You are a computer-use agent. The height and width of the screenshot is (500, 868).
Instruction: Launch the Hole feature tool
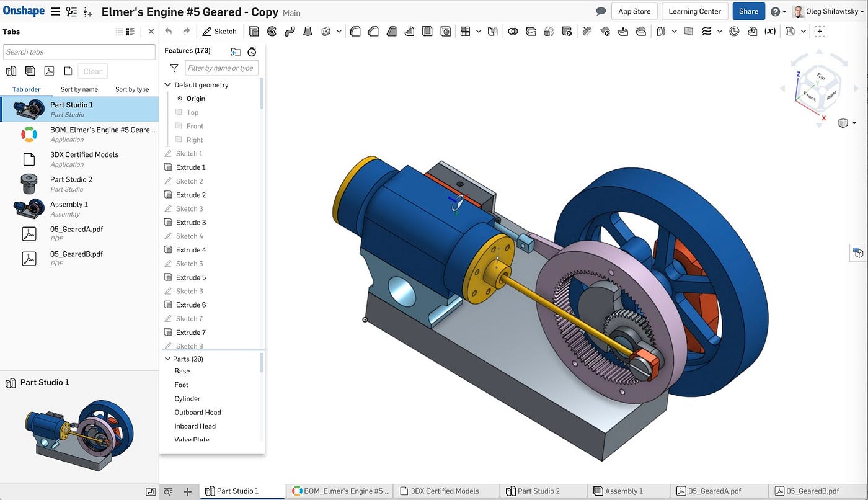tap(446, 31)
